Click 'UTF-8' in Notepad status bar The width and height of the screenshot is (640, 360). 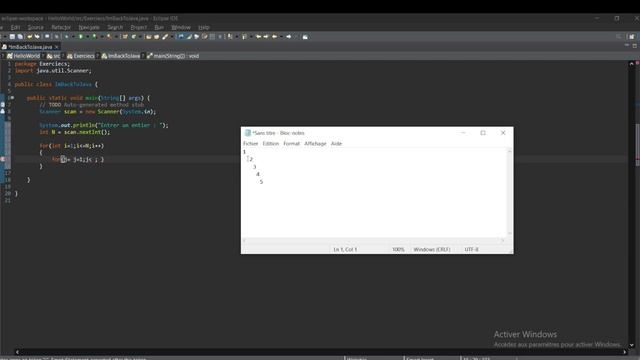[x=471, y=249]
